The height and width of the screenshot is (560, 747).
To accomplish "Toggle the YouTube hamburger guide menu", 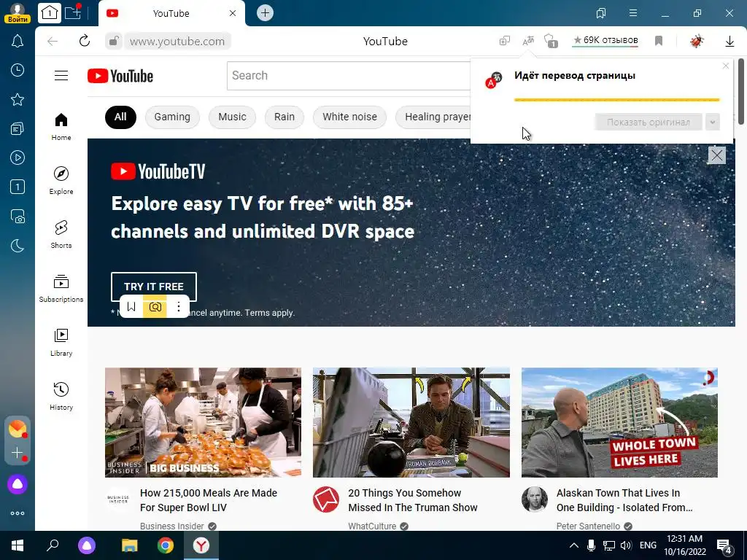I will tap(61, 76).
